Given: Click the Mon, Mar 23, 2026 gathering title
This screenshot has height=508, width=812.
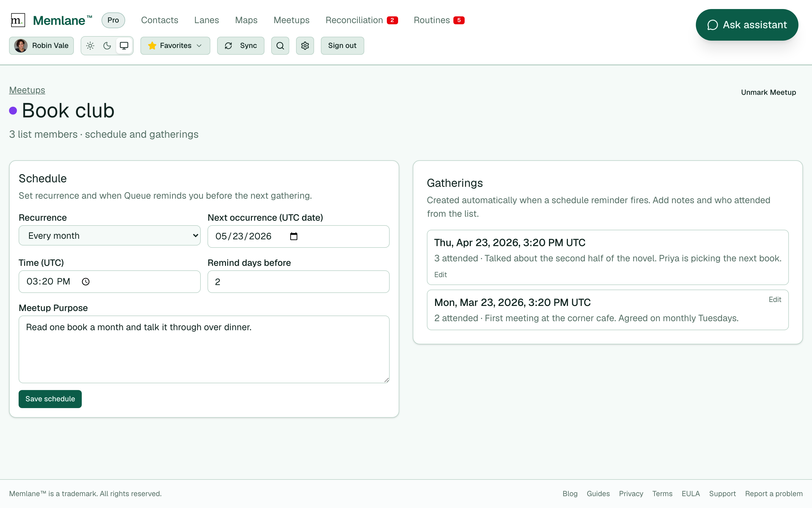Looking at the screenshot, I should [512, 302].
